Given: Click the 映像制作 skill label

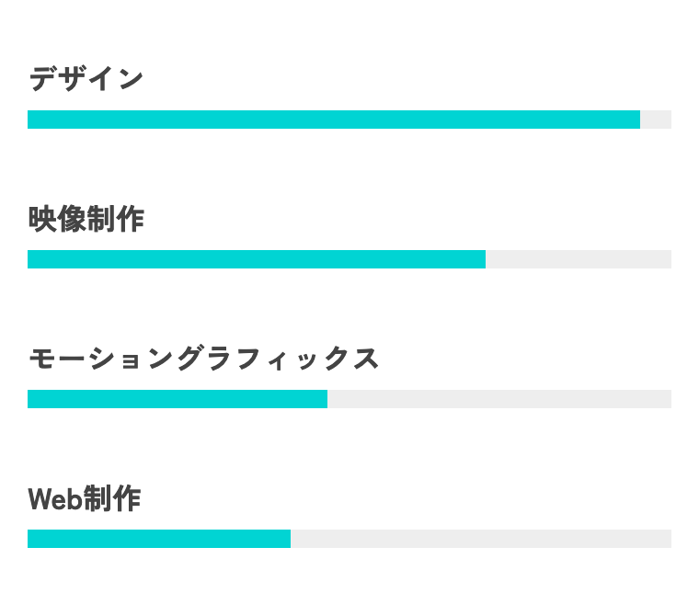Looking at the screenshot, I should (86, 219).
